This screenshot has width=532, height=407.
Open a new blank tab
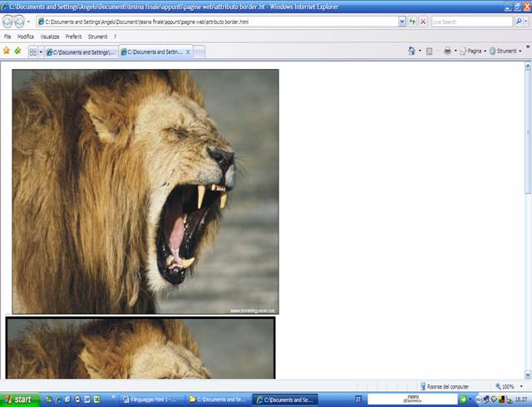(x=199, y=52)
